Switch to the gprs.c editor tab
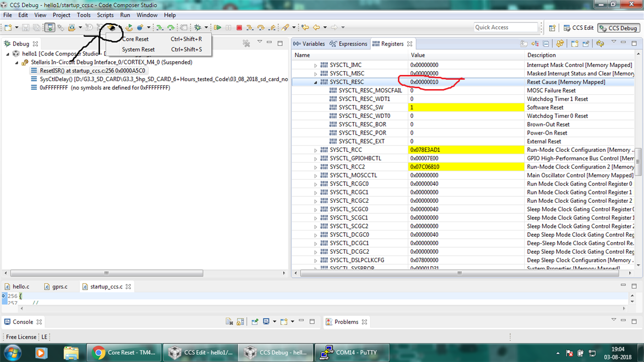 coord(55,287)
